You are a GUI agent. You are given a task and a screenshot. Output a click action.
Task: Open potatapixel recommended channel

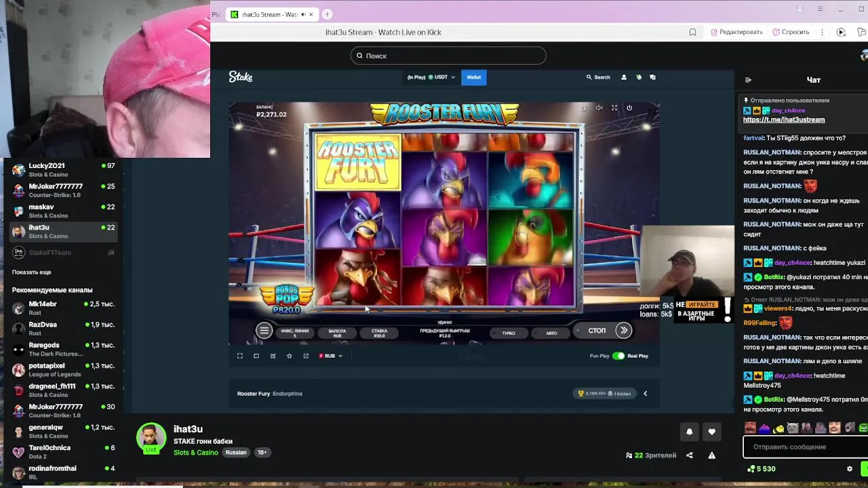[x=63, y=369]
